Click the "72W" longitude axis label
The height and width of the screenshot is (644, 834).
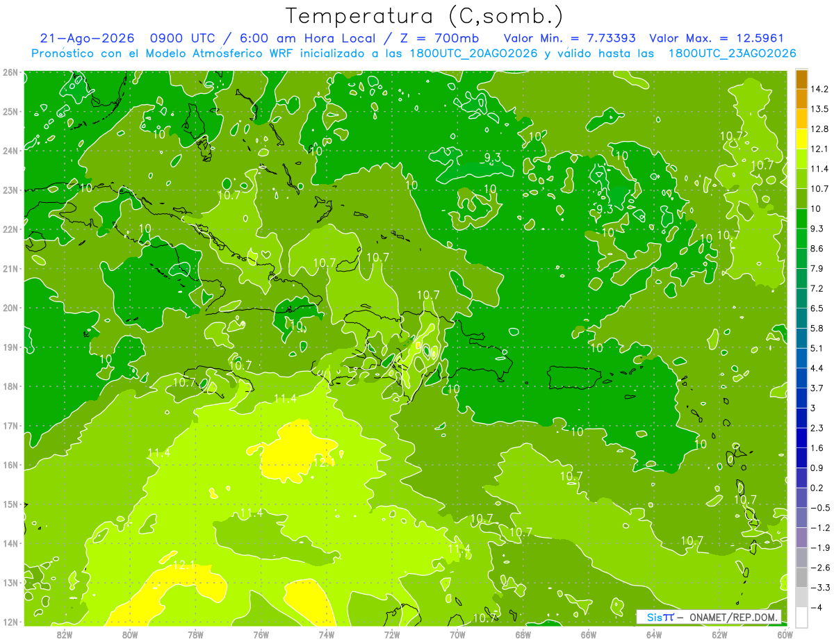[x=392, y=634]
